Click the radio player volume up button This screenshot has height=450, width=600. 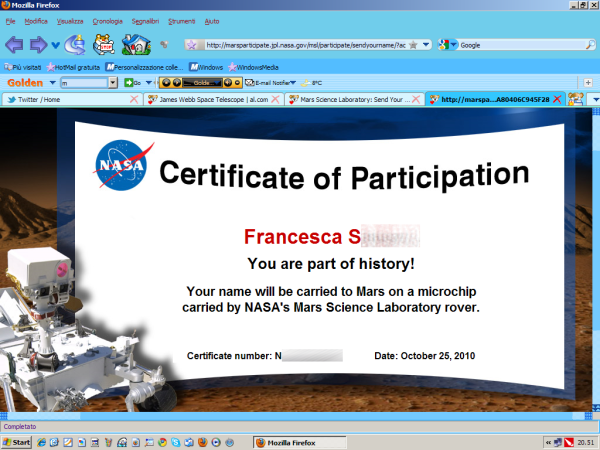(228, 83)
